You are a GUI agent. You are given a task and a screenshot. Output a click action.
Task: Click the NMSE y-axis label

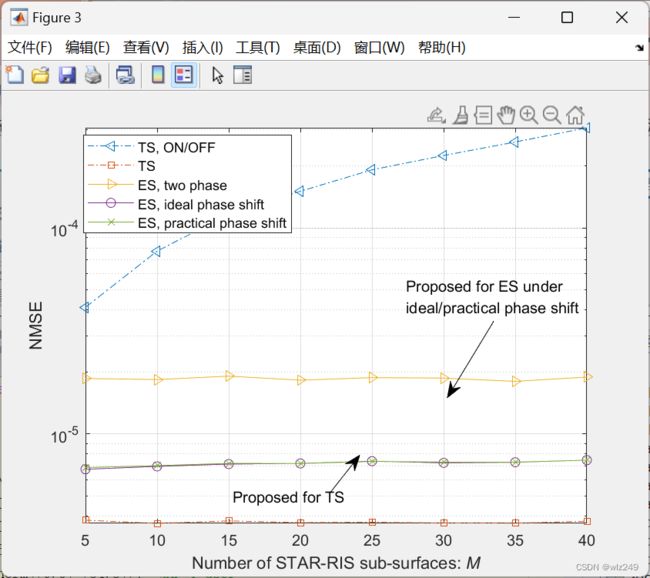click(36, 325)
